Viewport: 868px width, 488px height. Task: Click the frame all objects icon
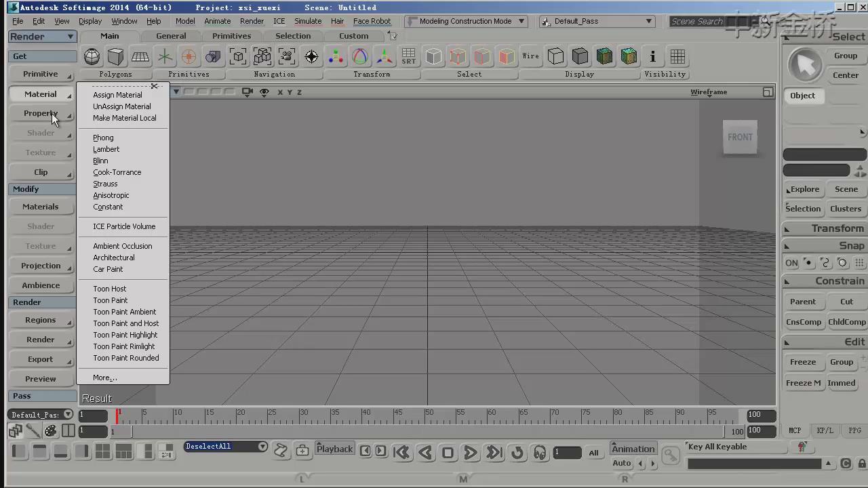pyautogui.click(x=262, y=56)
